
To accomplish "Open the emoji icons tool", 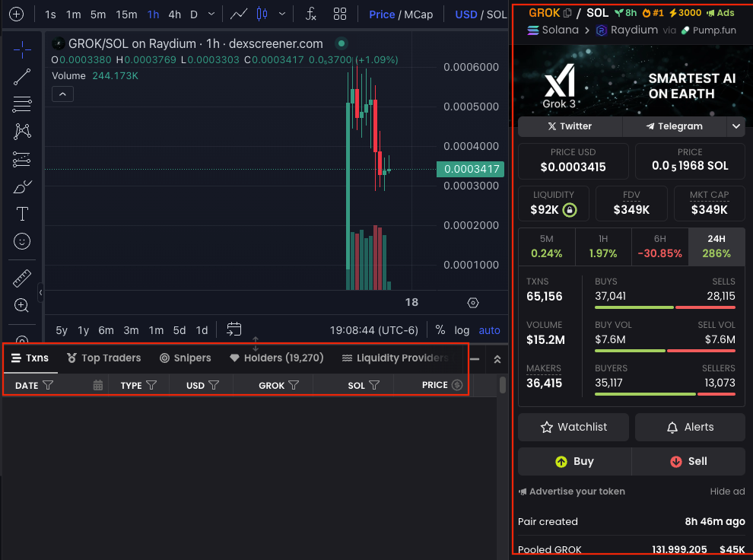I will 22,241.
